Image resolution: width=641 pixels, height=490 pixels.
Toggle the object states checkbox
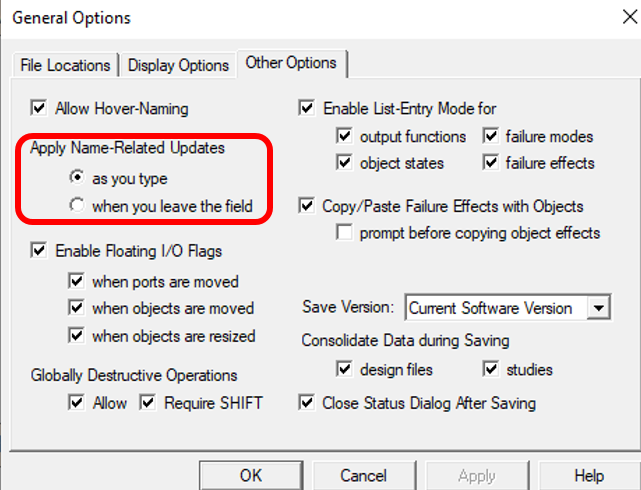[x=344, y=163]
